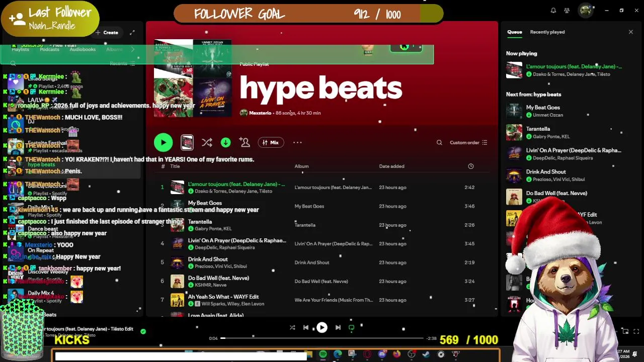Viewport: 644px width, 362px height.
Task: Expand the library panel with arrows icon
Action: 132,33
